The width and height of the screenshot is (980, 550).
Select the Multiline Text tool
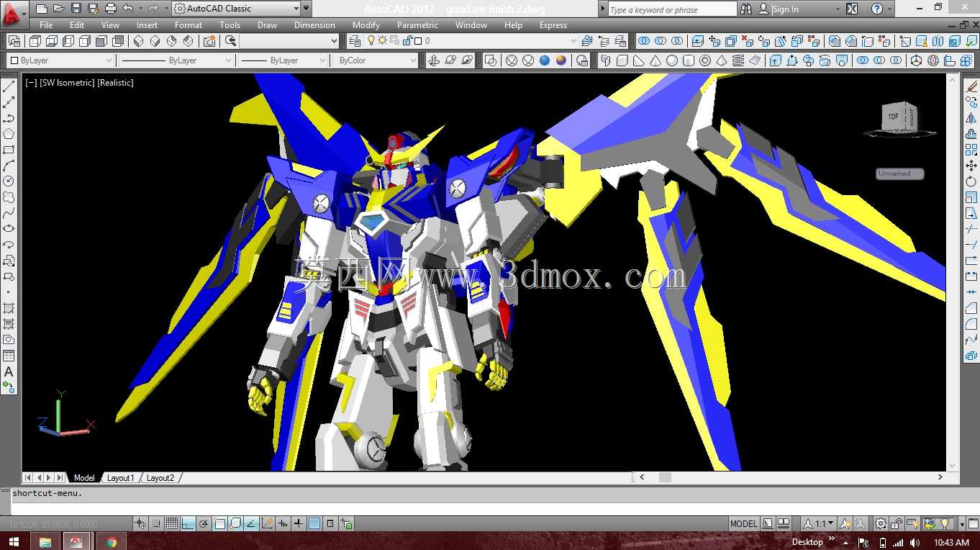(9, 371)
